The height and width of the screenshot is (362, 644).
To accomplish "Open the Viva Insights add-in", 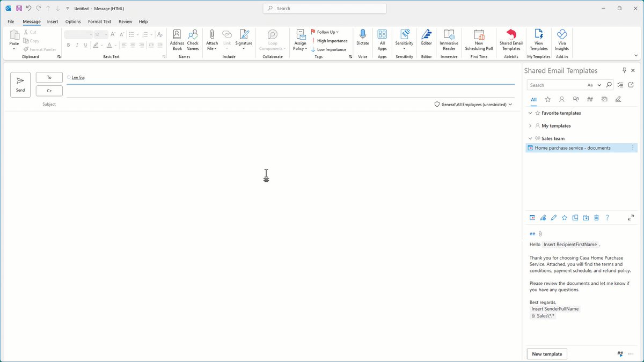I will point(562,40).
